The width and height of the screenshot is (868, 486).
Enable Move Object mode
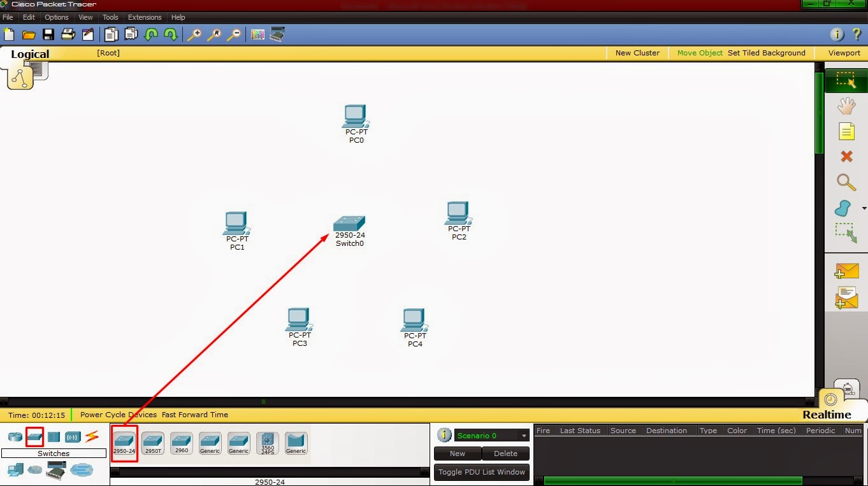699,53
